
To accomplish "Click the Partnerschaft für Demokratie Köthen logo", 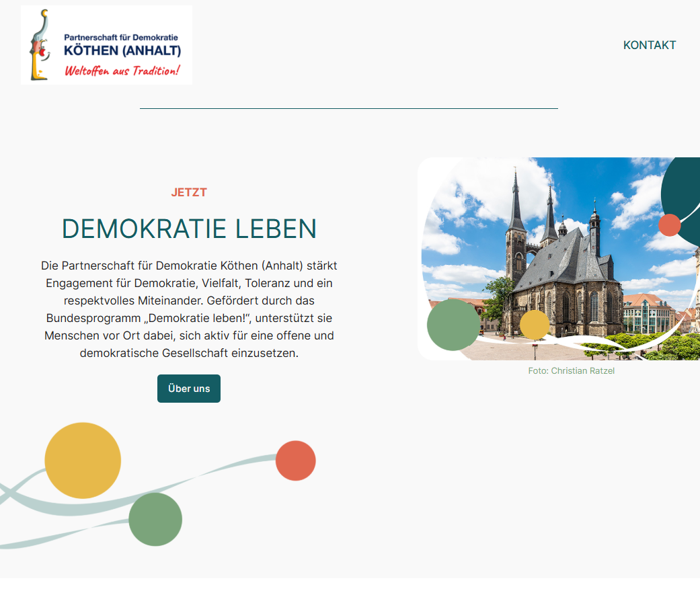I will click(106, 45).
